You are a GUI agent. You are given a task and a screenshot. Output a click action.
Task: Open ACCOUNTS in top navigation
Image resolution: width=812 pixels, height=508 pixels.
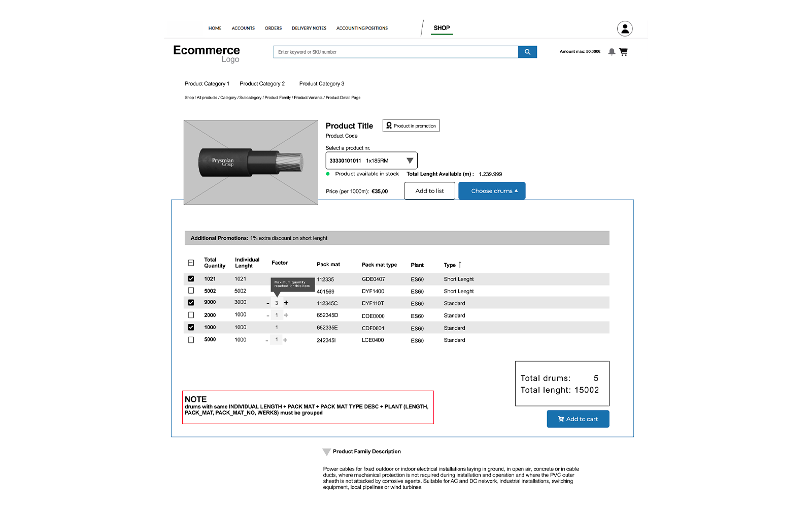point(243,28)
